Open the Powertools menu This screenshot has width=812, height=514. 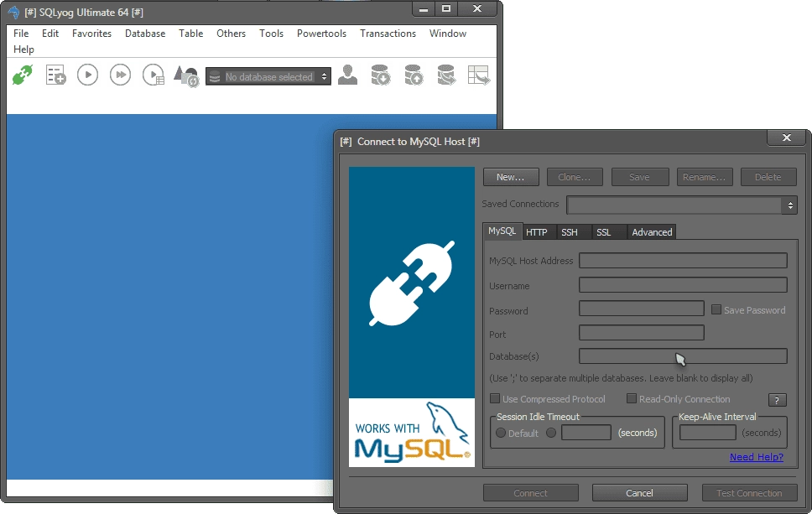(x=321, y=34)
